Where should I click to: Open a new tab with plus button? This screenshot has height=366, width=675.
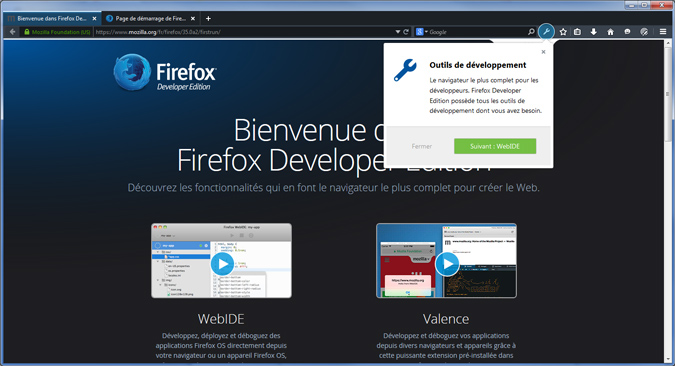[x=208, y=19]
